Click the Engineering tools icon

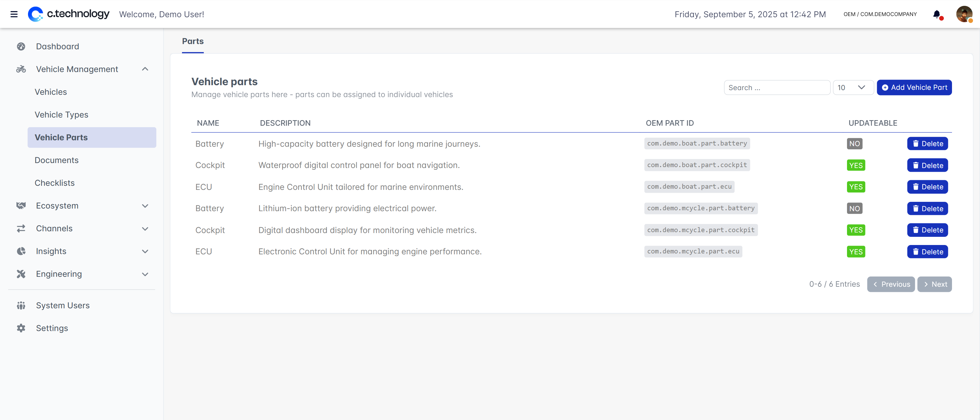tap(21, 274)
